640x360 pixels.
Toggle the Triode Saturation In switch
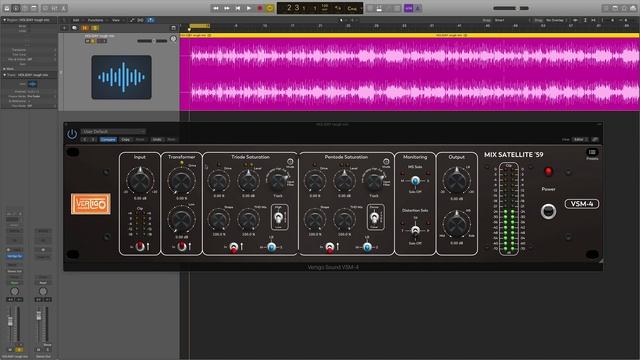click(x=233, y=247)
